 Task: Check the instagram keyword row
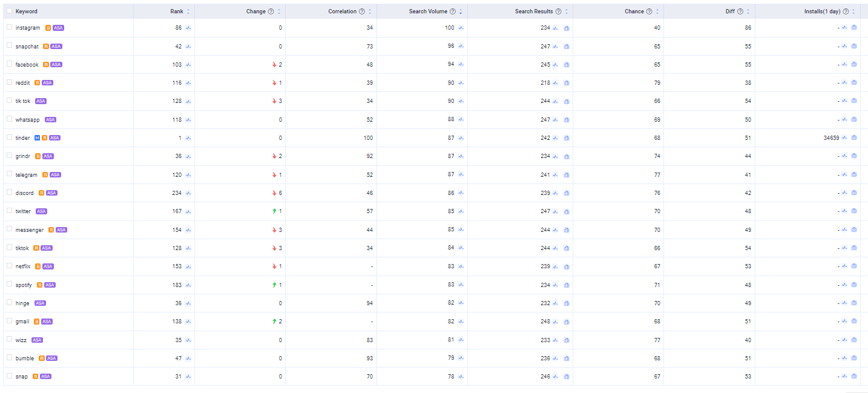point(9,27)
